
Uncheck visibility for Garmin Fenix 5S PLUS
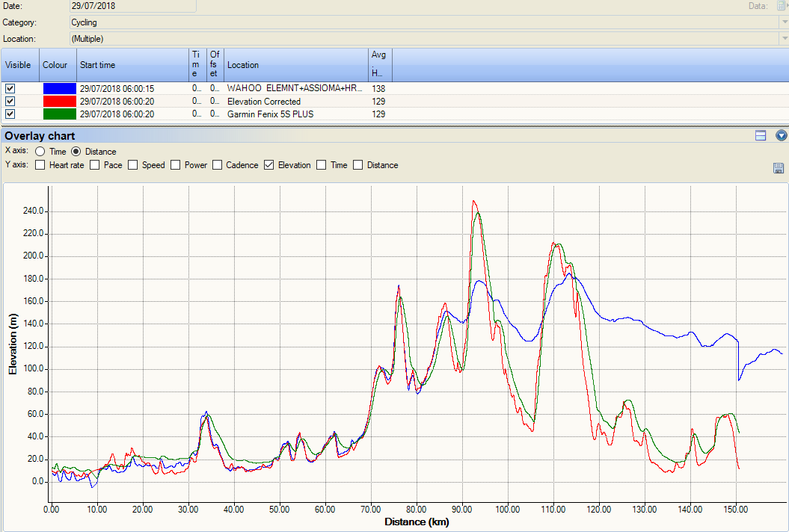(x=10, y=114)
